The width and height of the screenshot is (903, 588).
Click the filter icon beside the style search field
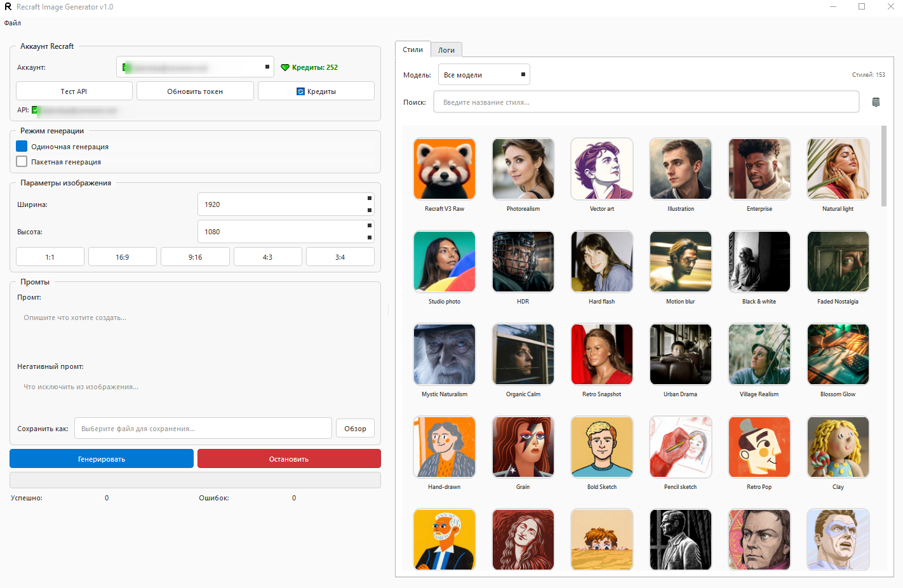876,102
